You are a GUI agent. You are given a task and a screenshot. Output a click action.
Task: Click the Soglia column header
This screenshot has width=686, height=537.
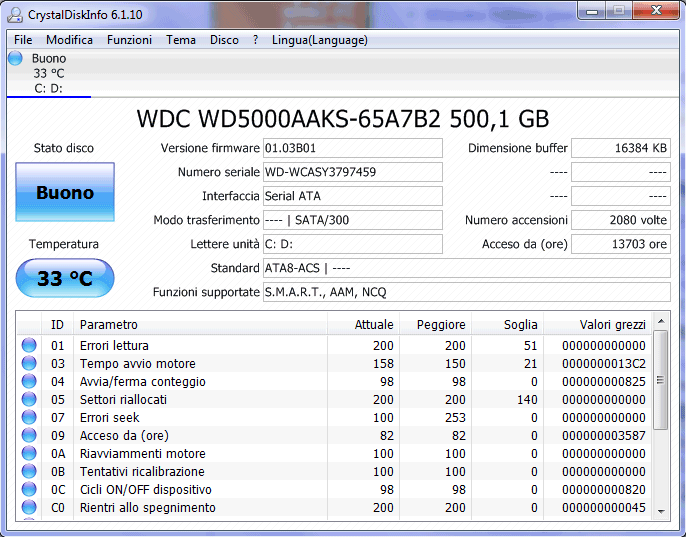point(508,324)
